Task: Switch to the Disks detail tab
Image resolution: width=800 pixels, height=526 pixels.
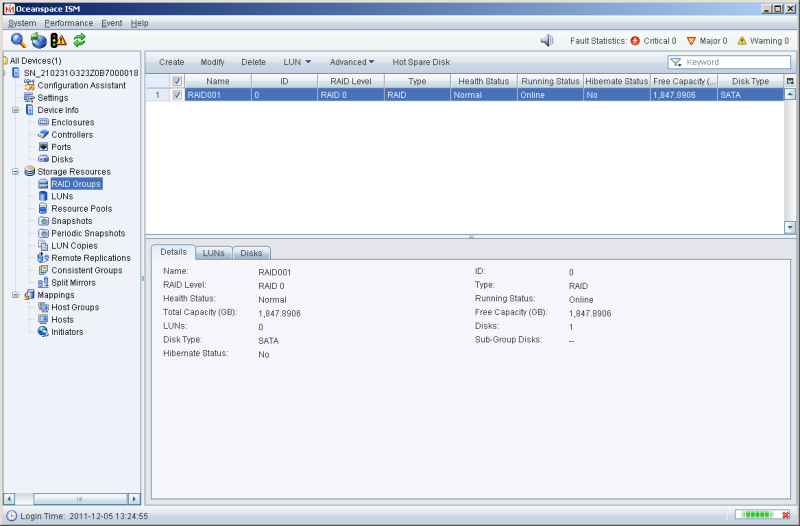Action: click(251, 253)
